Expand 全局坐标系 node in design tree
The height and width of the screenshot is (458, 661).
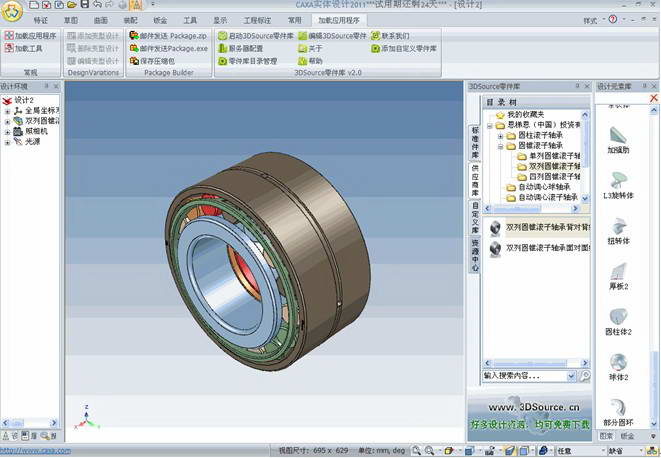7,111
